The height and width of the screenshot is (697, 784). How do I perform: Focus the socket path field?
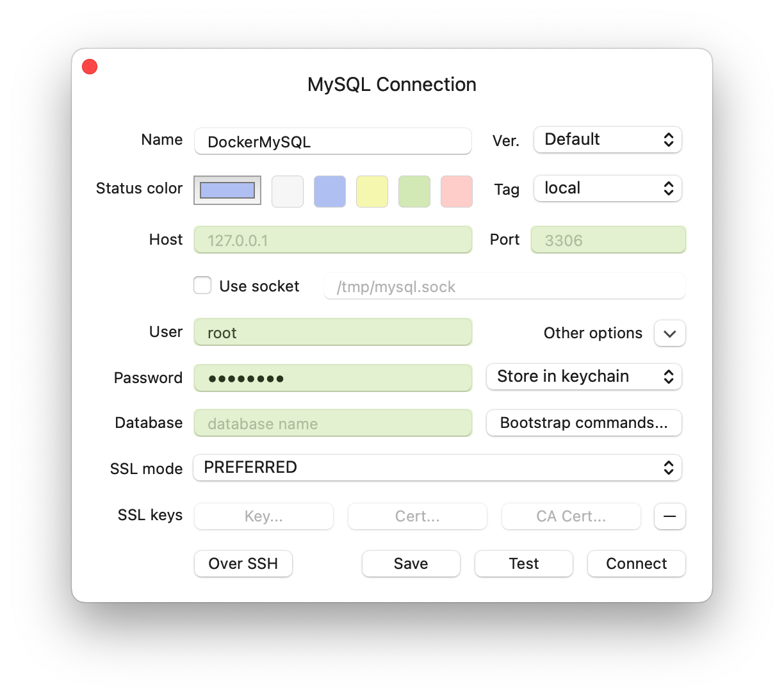point(505,286)
